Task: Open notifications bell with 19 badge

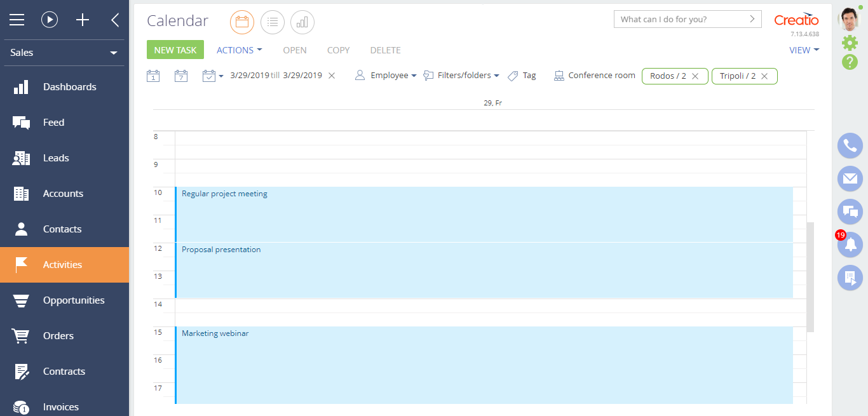Action: [850, 245]
